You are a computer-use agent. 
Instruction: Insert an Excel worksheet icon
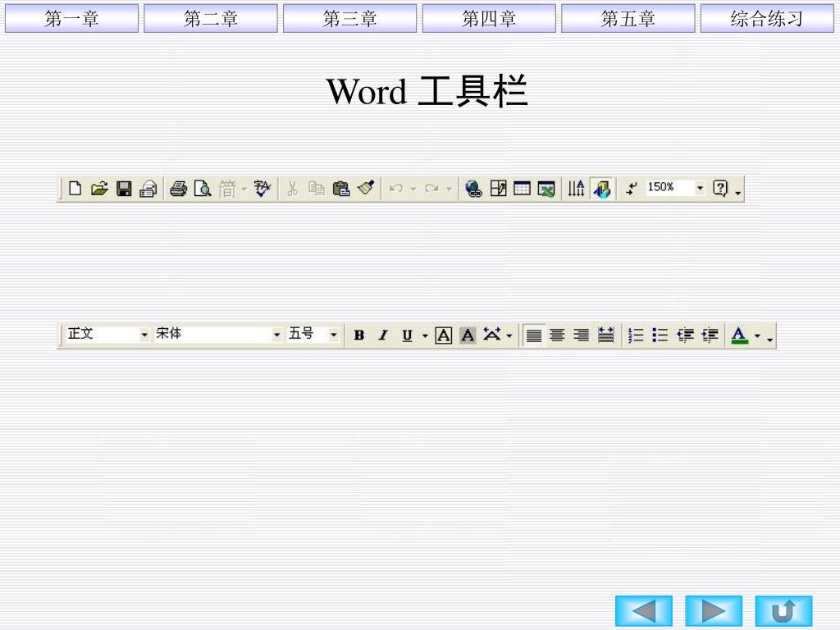[x=546, y=189]
